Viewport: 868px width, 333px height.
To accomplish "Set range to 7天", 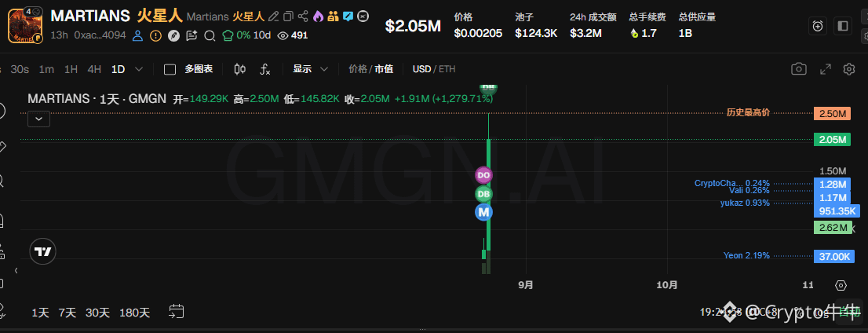I will pos(67,313).
